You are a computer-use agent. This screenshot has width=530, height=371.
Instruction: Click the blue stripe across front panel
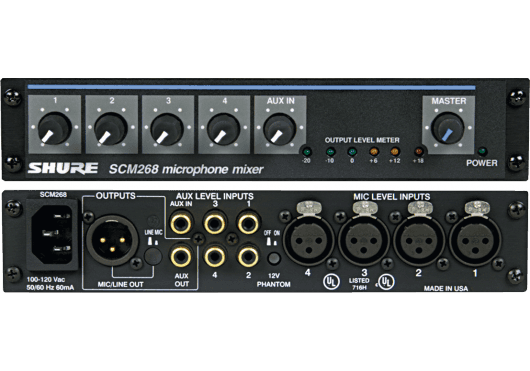(251, 87)
